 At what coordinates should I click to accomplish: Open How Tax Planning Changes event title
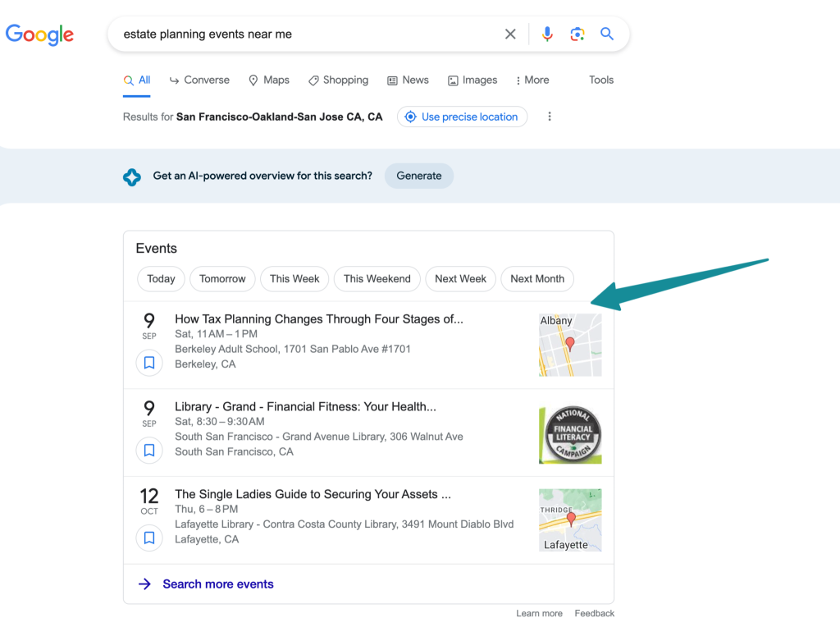319,319
